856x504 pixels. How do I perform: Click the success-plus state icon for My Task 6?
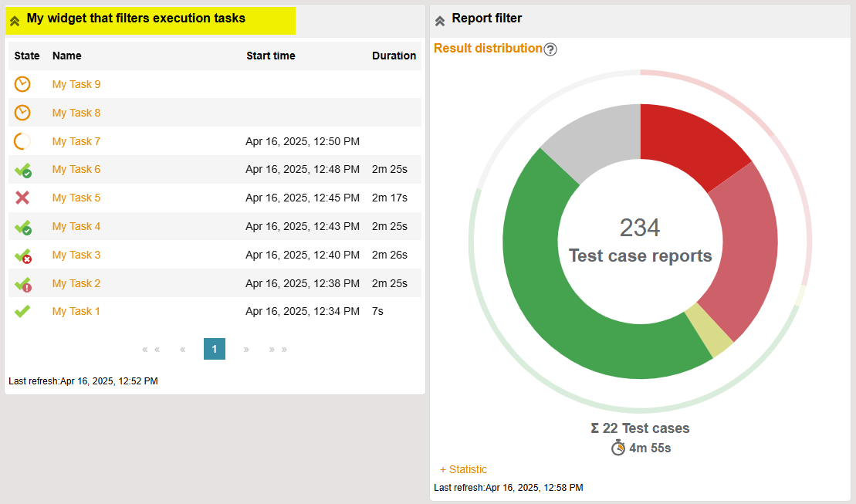(x=24, y=169)
